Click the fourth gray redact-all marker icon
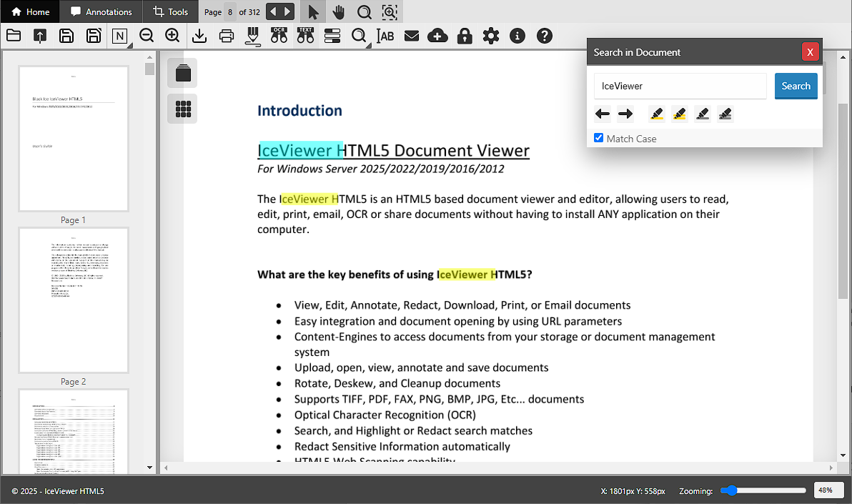 click(725, 114)
